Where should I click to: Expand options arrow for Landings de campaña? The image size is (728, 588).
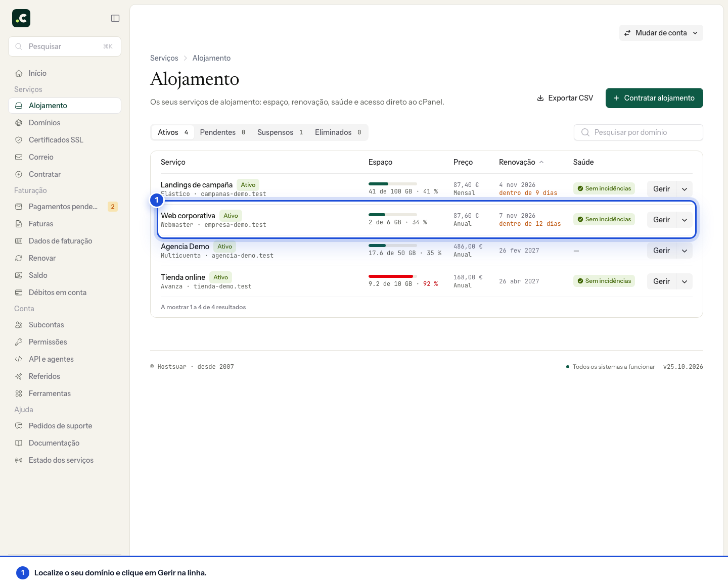tap(685, 189)
